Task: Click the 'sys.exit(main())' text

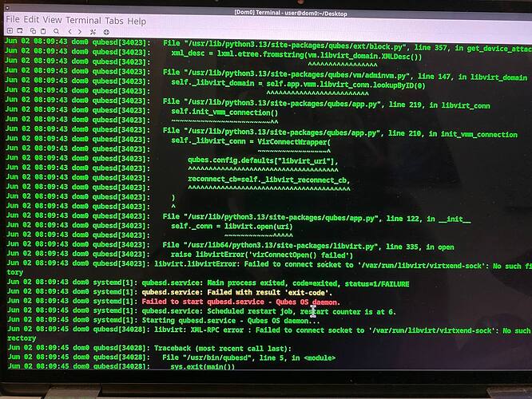Action: (203, 366)
